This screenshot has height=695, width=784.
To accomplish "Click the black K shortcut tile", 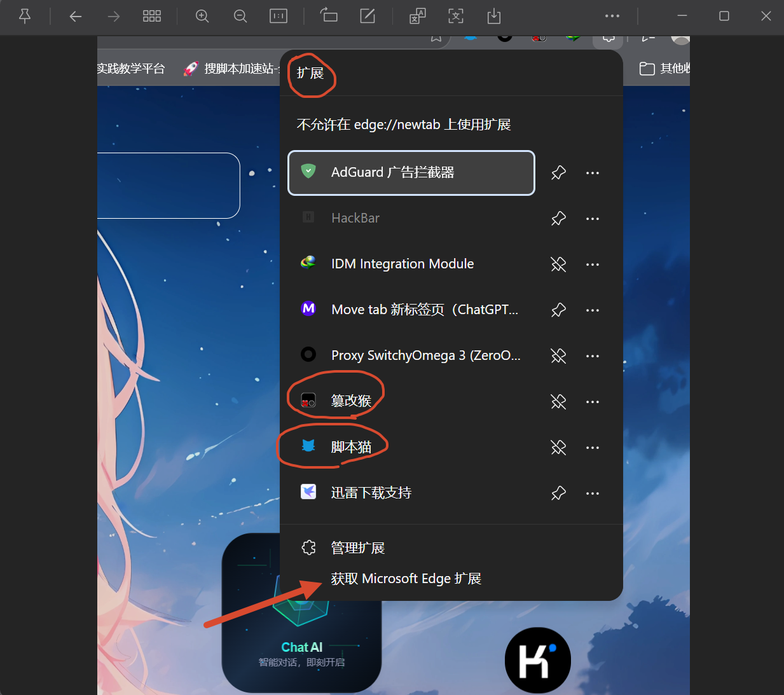I will point(538,661).
